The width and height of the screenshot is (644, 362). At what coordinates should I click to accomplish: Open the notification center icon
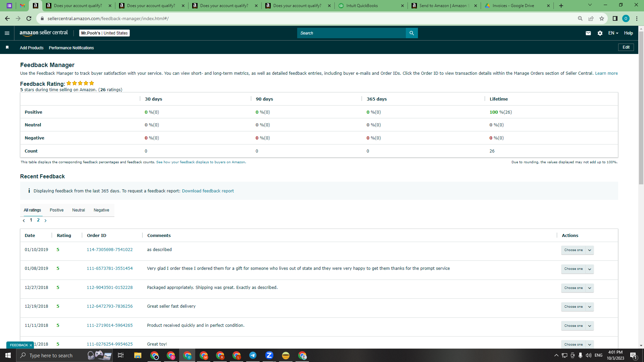[633, 356]
